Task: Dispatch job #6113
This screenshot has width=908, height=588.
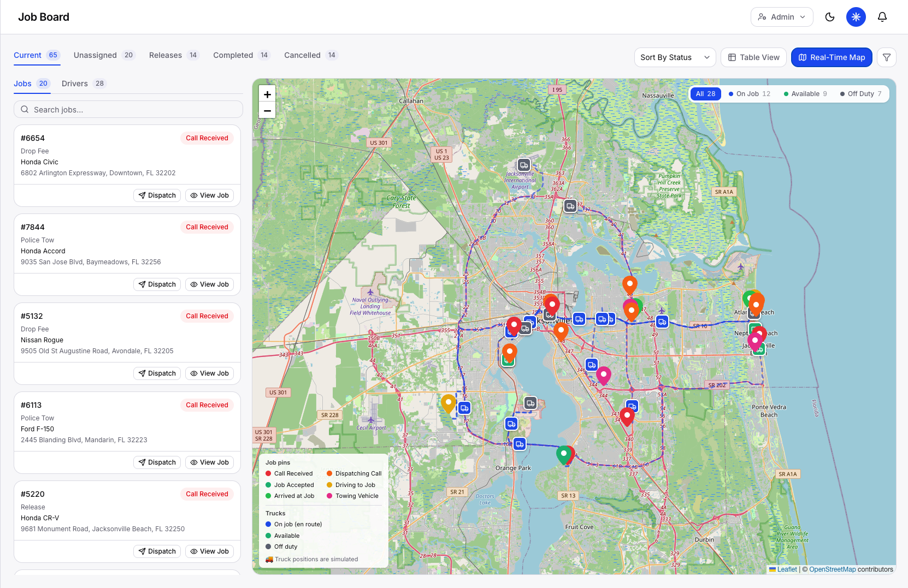Action: pyautogui.click(x=157, y=462)
